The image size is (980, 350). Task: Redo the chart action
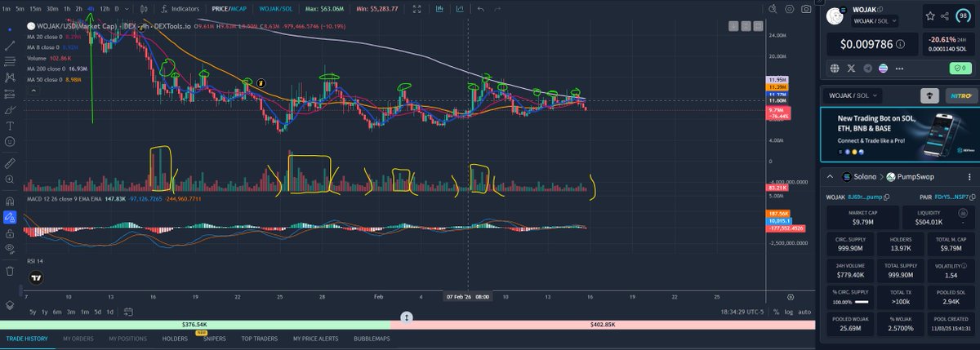[x=498, y=8]
